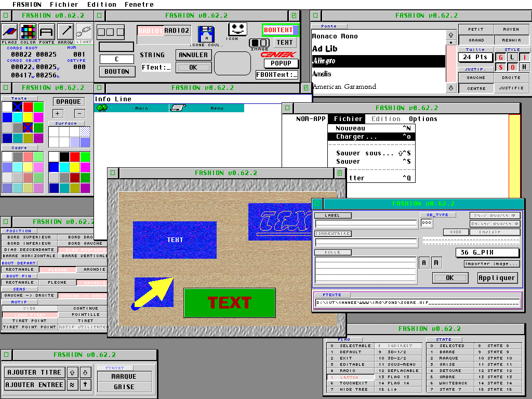Viewport: 532px width, 399px height.
Task: Click the dagger † button beside AJOUTER ENTREE
Action: pyautogui.click(x=85, y=385)
